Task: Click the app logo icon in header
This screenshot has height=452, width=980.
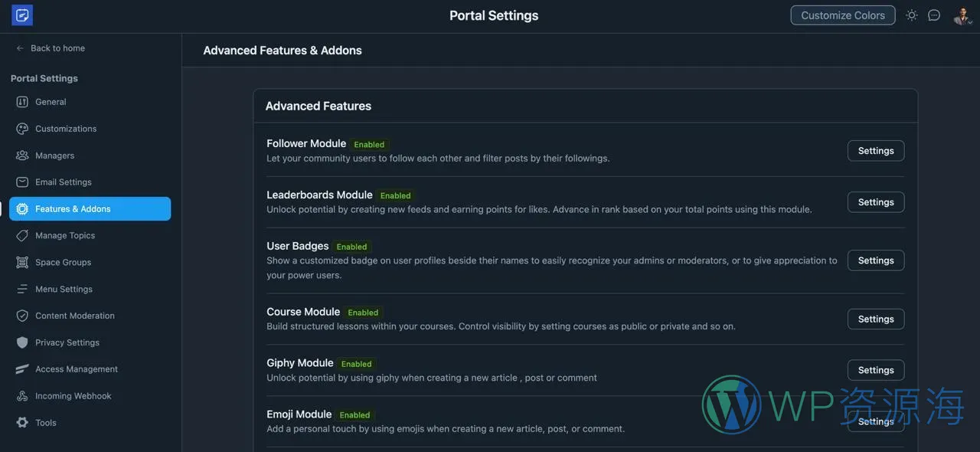Action: [x=22, y=15]
